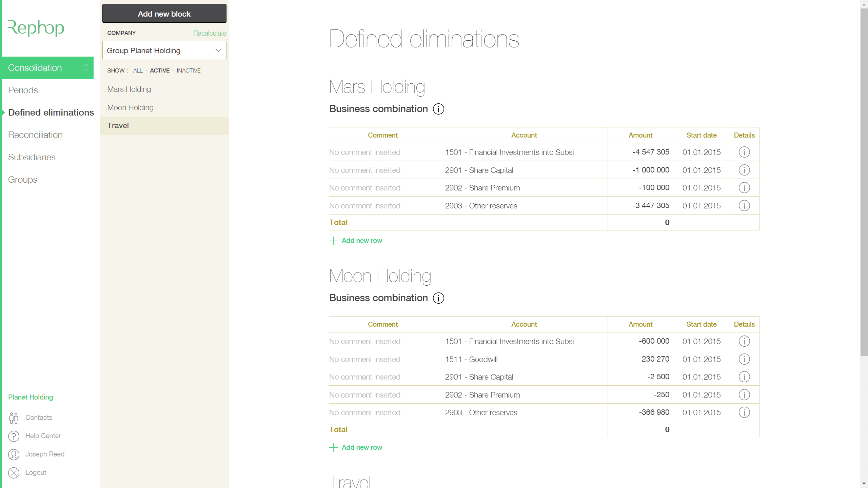Navigate to Defined eliminations
Image resolution: width=868 pixels, height=488 pixels.
click(x=51, y=112)
